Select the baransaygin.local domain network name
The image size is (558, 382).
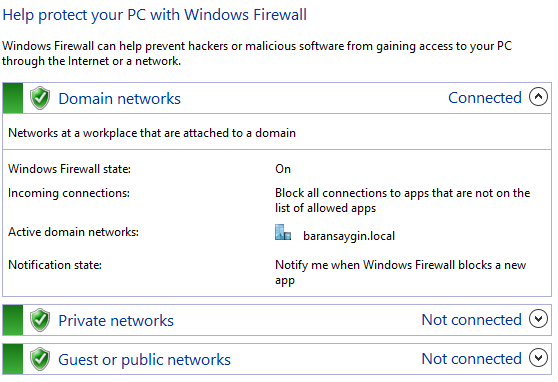pos(349,236)
